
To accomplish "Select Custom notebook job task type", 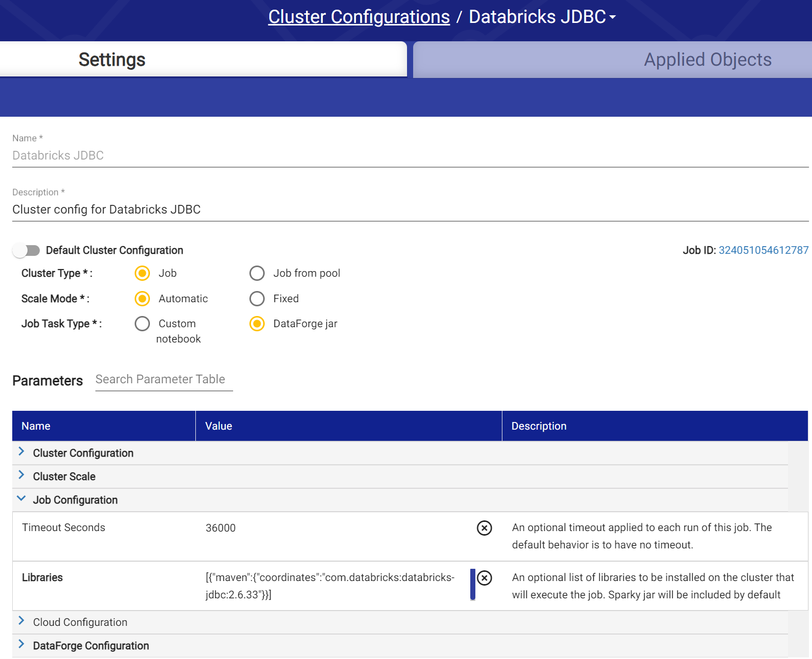I will [142, 324].
